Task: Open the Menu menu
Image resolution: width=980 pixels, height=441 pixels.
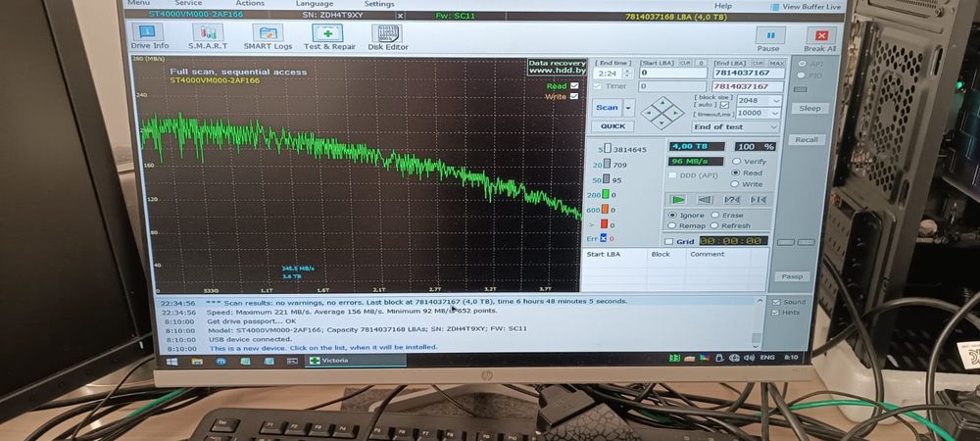Action: (138, 3)
